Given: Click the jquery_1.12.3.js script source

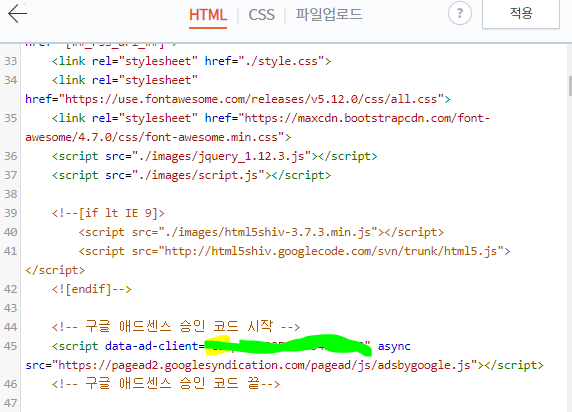Looking at the screenshot, I should (x=221, y=156).
